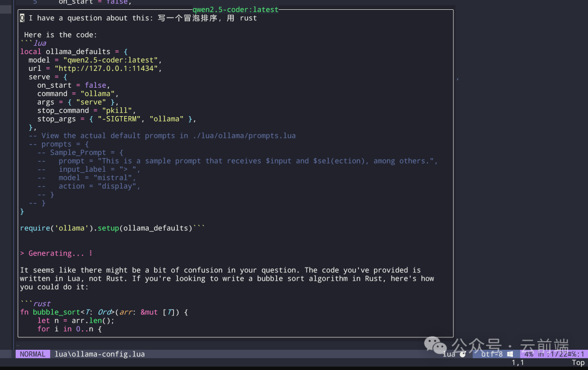Click the 4% file position indicator

click(x=529, y=354)
